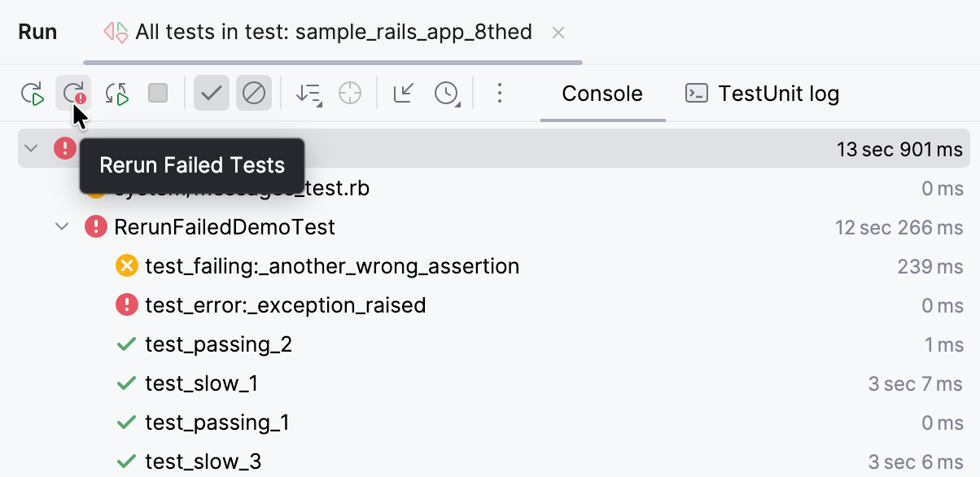Click green check of test_passing_1
The width and height of the screenshot is (980, 477).
[x=126, y=422]
